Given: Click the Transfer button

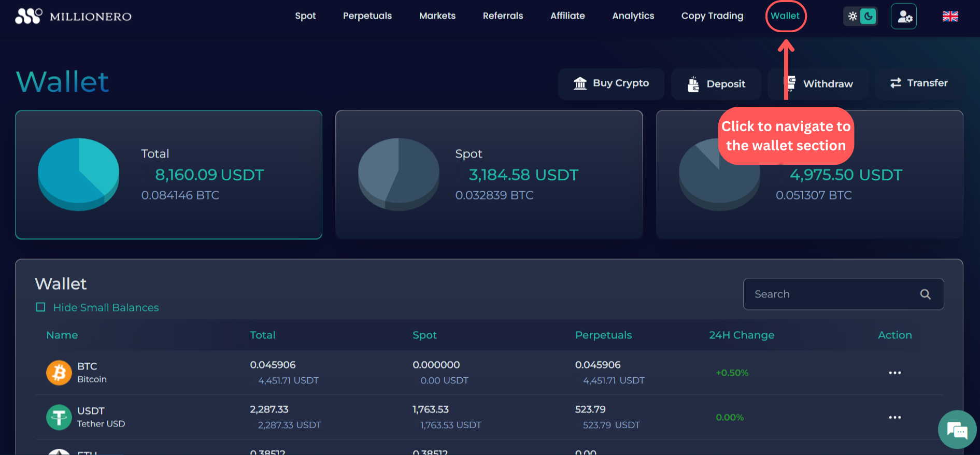Looking at the screenshot, I should coord(919,83).
